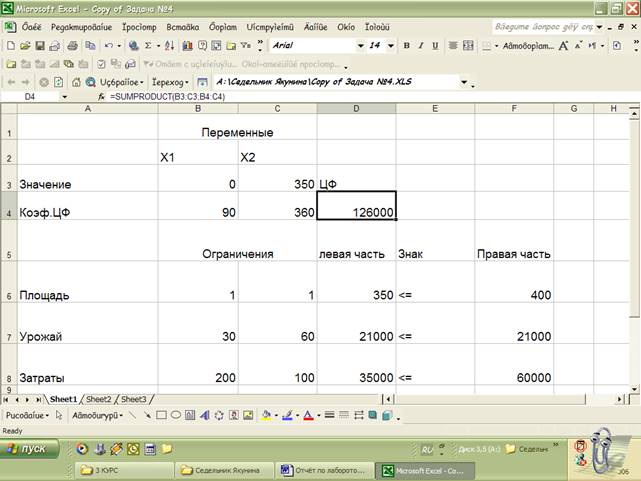
Task: Click the Insert Function fx icon
Action: (101, 96)
